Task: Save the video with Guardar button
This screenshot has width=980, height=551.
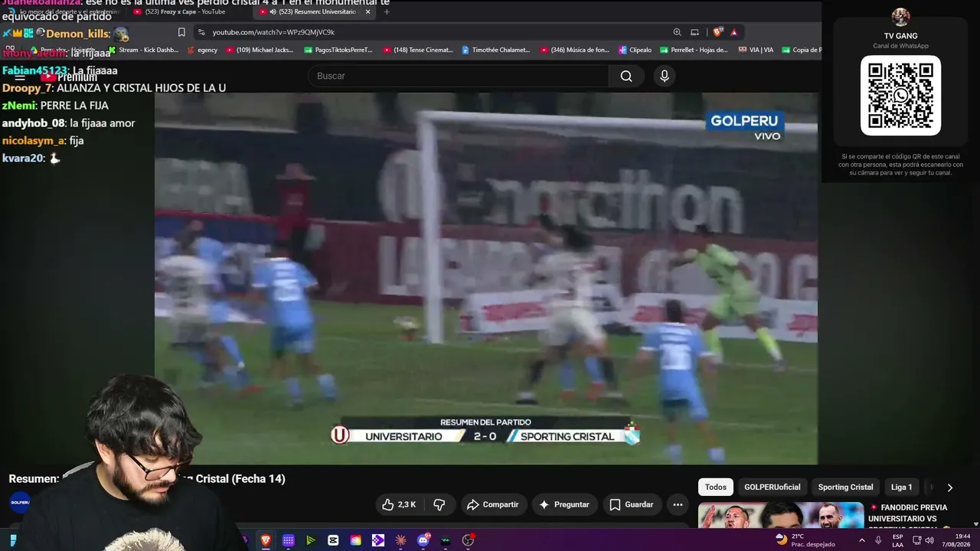Action: 632,504
